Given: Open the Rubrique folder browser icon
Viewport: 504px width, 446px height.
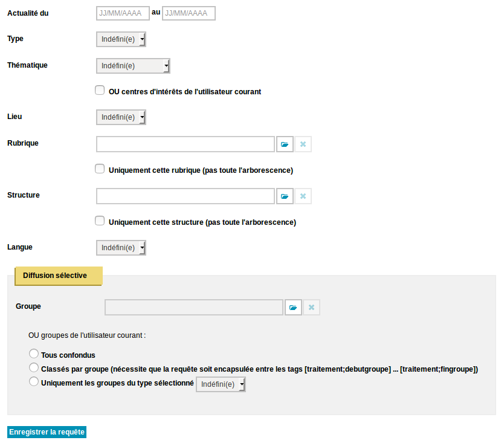Looking at the screenshot, I should [285, 144].
